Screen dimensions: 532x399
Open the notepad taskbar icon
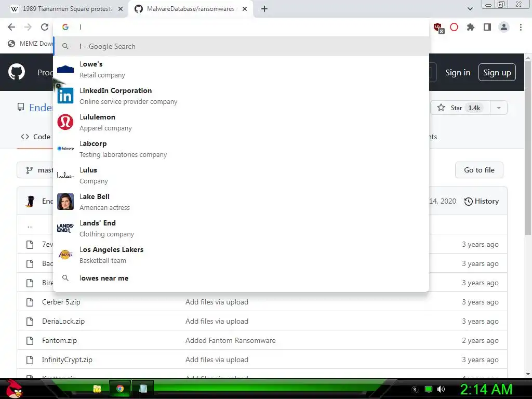(143, 389)
